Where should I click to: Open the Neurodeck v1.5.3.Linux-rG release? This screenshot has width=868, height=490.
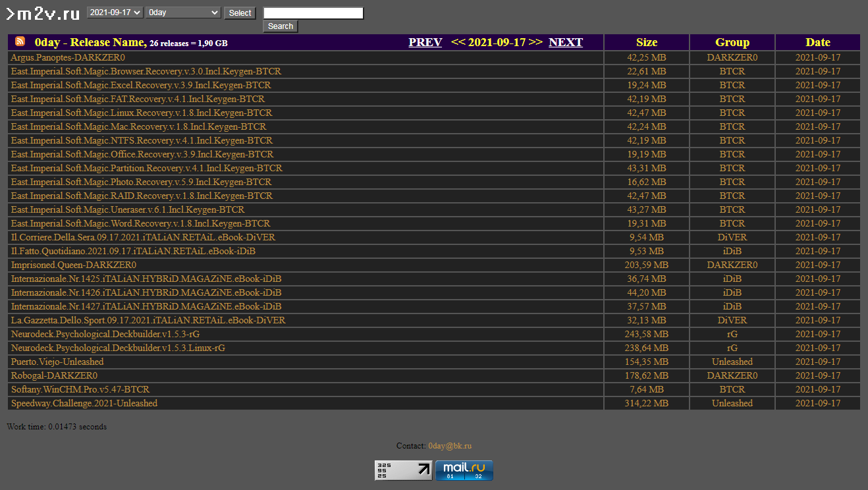tap(118, 348)
